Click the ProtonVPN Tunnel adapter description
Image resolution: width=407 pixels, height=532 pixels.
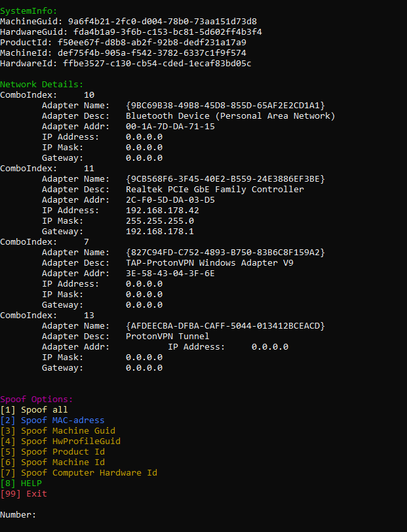click(167, 337)
